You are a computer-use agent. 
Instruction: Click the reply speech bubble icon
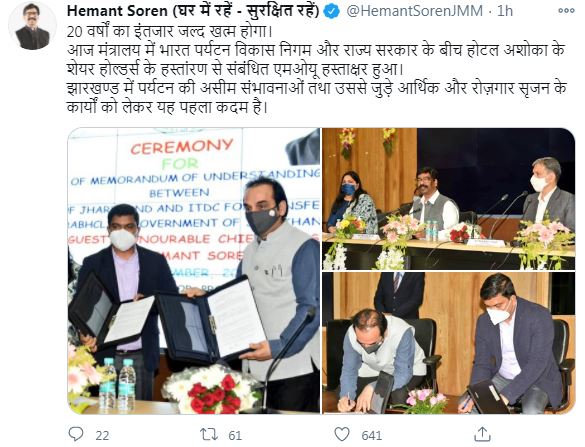pos(76,434)
